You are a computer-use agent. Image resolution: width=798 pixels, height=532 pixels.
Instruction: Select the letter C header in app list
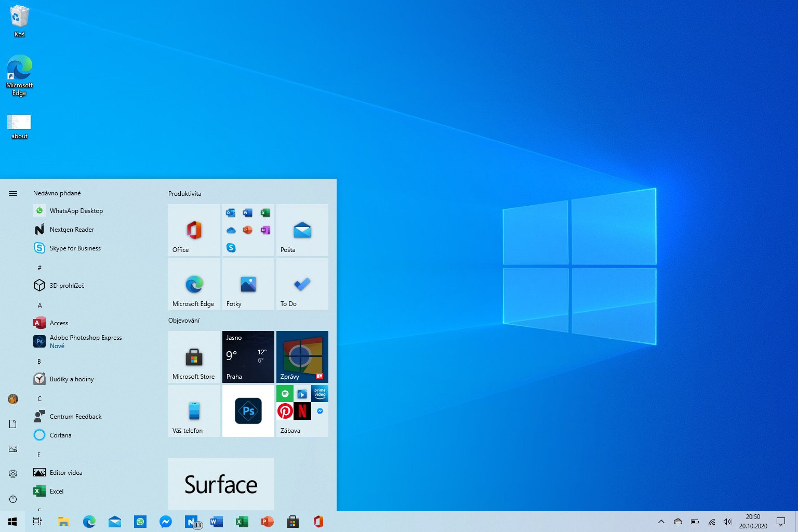tap(39, 399)
